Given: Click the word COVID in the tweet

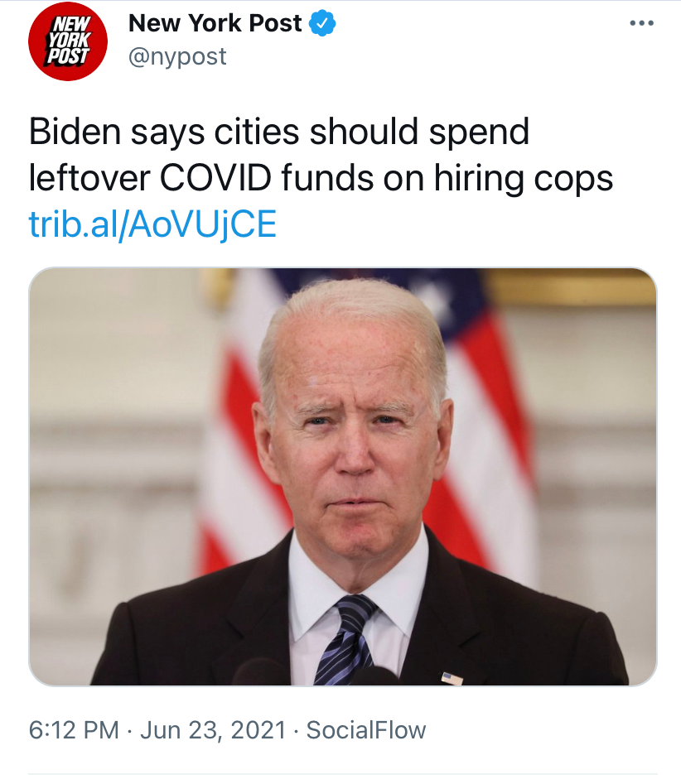Looking at the screenshot, I should pos(215,177).
